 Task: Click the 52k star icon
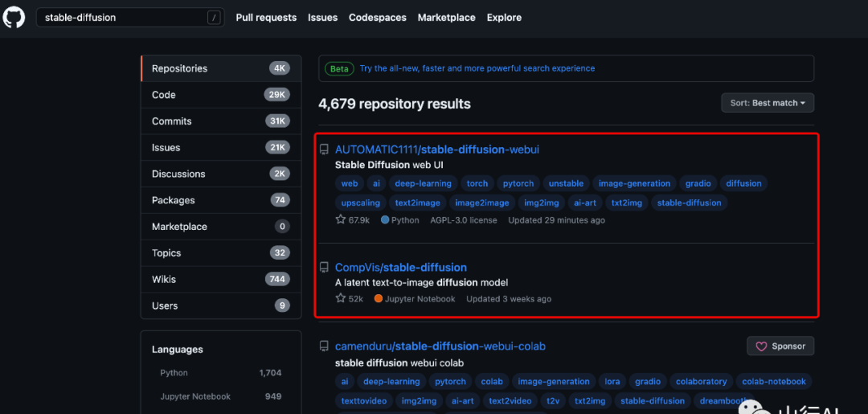pos(341,298)
